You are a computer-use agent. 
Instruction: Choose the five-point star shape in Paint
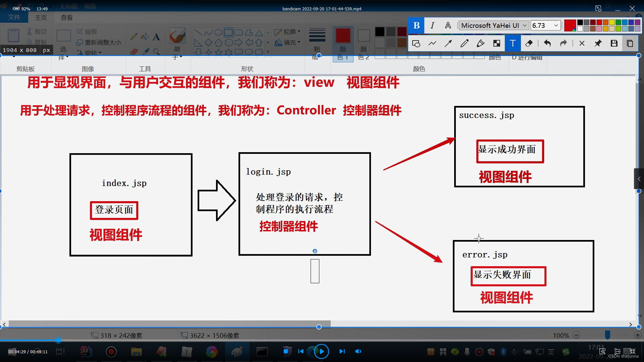click(x=218, y=52)
